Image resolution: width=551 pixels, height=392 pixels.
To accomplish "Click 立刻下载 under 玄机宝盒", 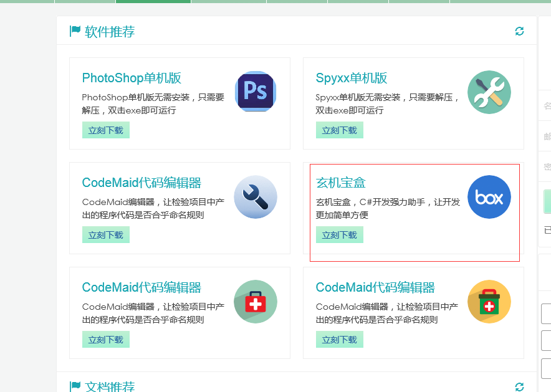I will pyautogui.click(x=340, y=235).
